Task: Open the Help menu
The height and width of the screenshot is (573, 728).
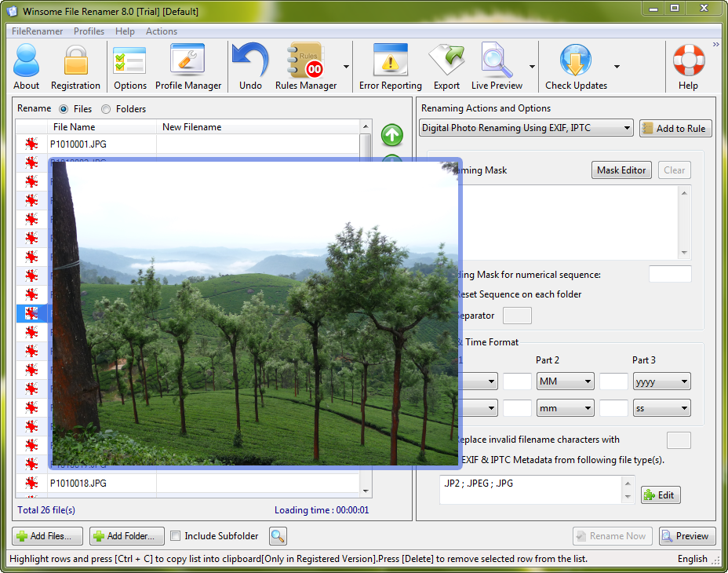Action: [x=125, y=31]
